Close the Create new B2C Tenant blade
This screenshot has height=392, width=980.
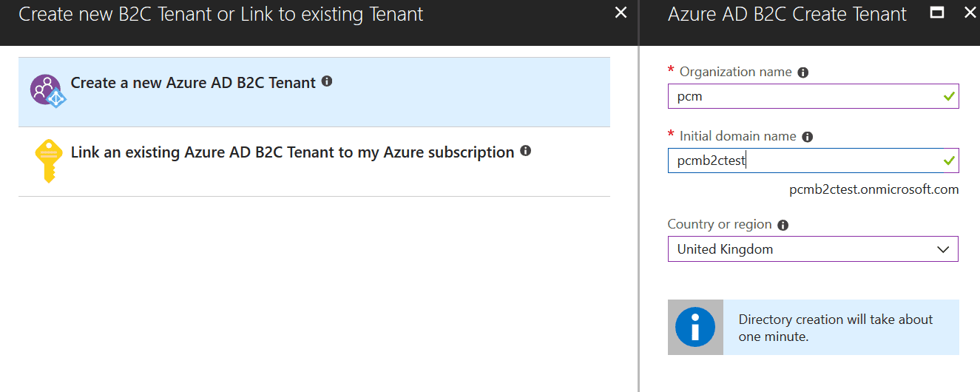(621, 13)
